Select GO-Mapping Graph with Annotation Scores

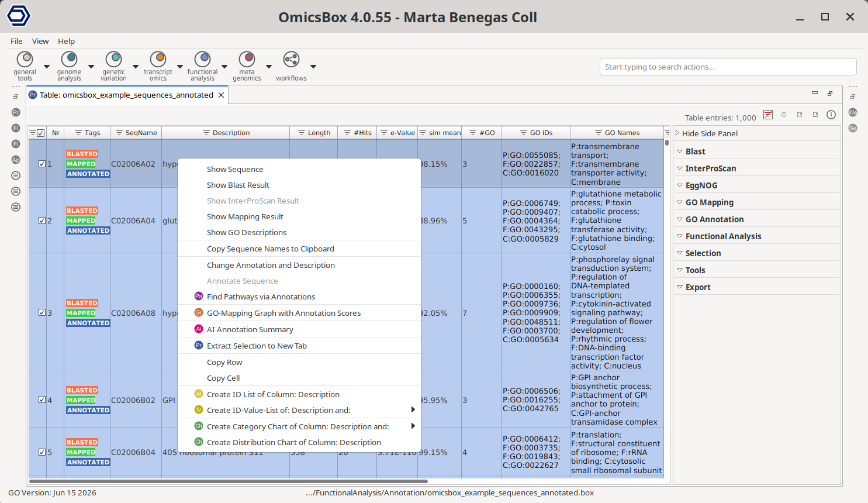(x=299, y=313)
